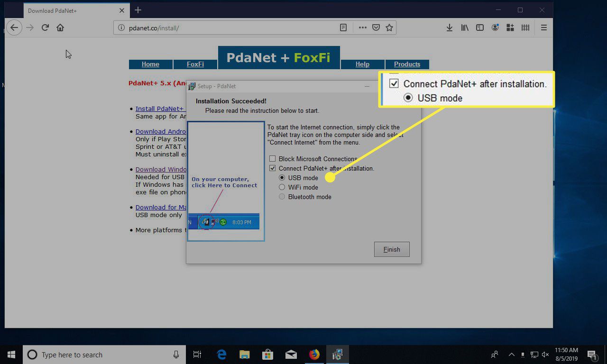607x364 pixels.
Task: Go back using the Firefox back arrow
Action: (15, 27)
